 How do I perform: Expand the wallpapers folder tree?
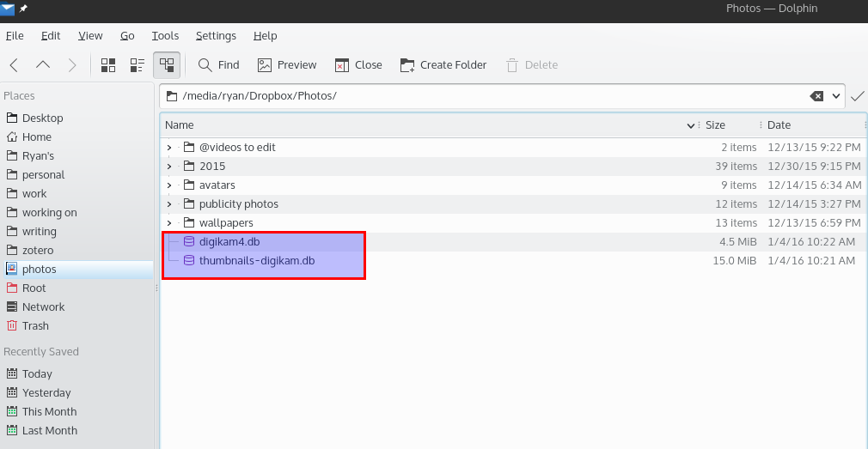pyautogui.click(x=169, y=223)
